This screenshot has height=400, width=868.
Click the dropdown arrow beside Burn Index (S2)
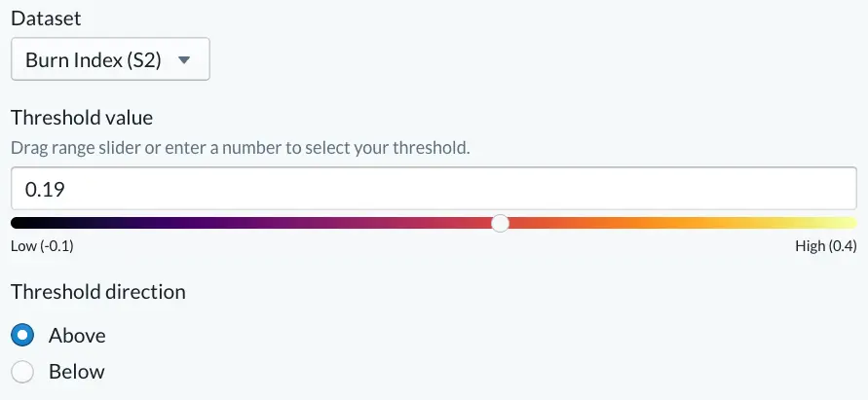184,59
